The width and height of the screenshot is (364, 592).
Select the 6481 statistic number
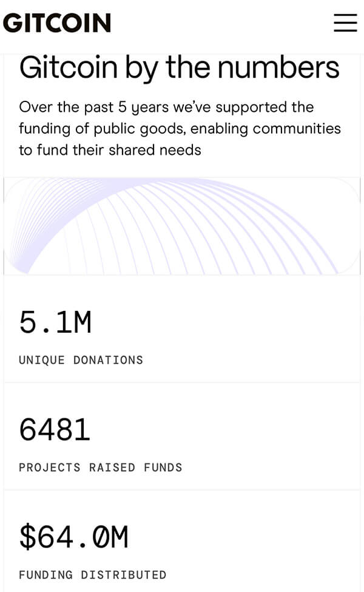tap(55, 430)
